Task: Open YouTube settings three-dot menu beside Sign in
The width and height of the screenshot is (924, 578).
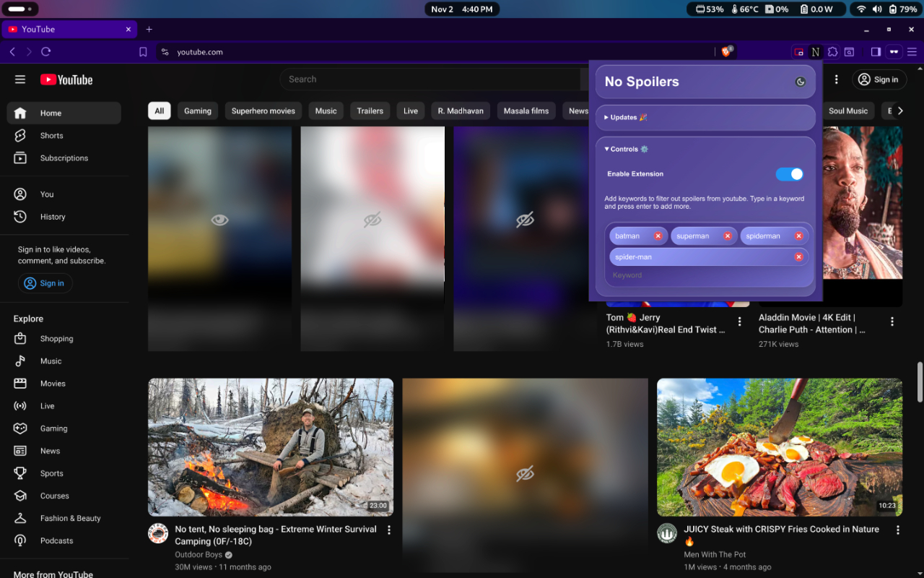Action: 837,79
